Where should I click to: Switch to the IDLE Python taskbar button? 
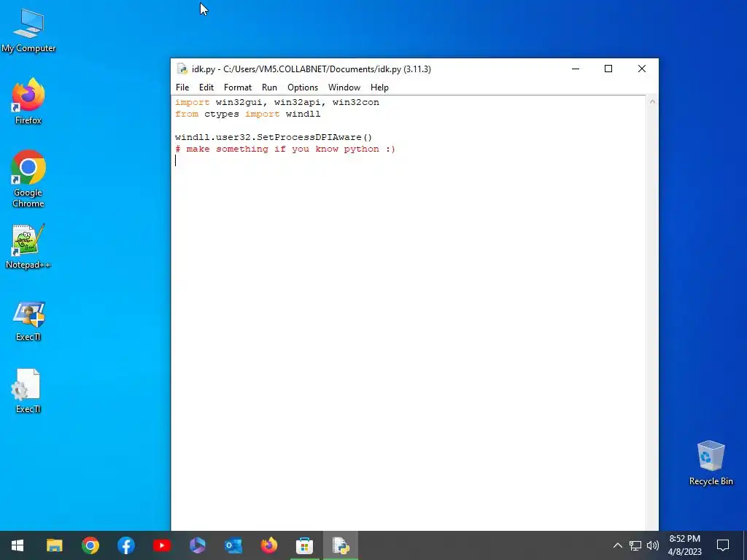click(340, 545)
